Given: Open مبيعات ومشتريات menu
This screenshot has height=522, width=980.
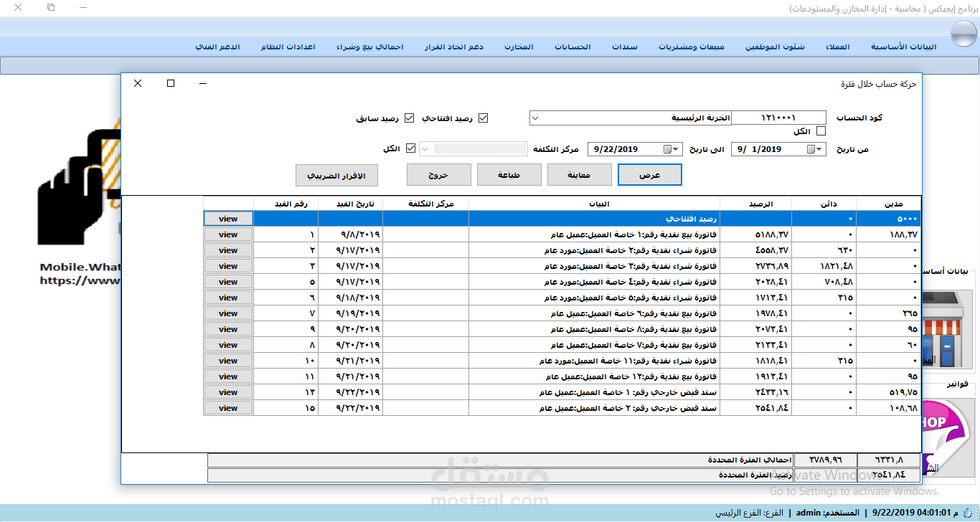Looking at the screenshot, I should 692,47.
